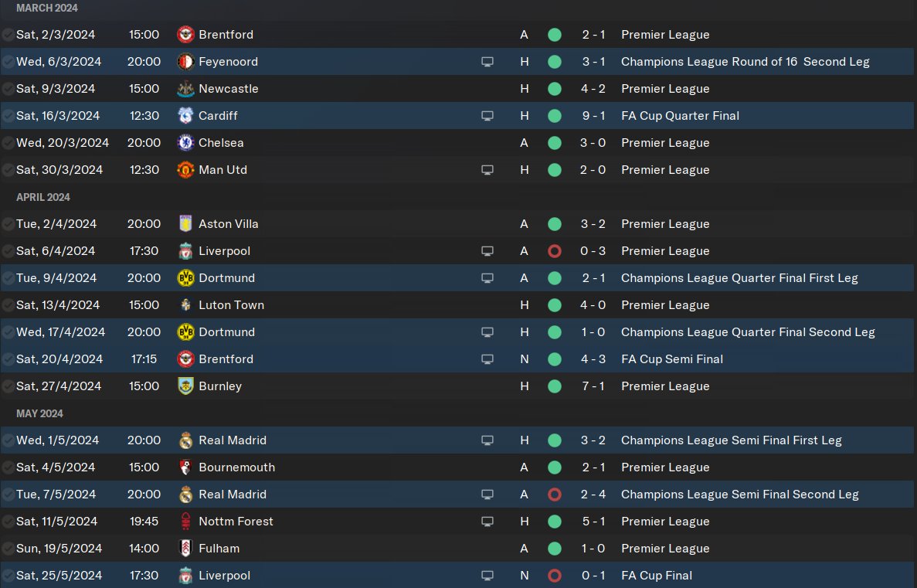The width and height of the screenshot is (917, 588).
Task: Click the Burnley club badge
Action: coord(185,386)
